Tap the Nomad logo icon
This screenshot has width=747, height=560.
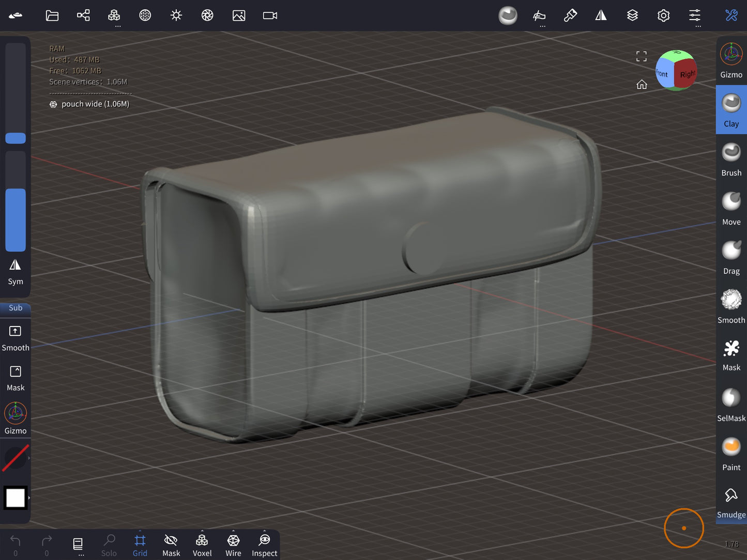16,15
